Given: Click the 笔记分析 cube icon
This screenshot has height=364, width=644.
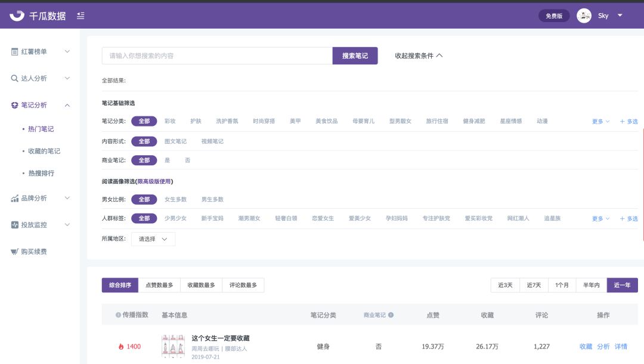Looking at the screenshot, I should click(x=14, y=105).
